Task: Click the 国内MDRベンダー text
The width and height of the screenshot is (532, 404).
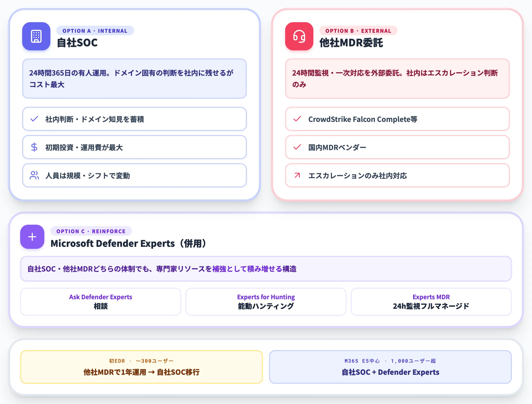Action: (x=337, y=147)
